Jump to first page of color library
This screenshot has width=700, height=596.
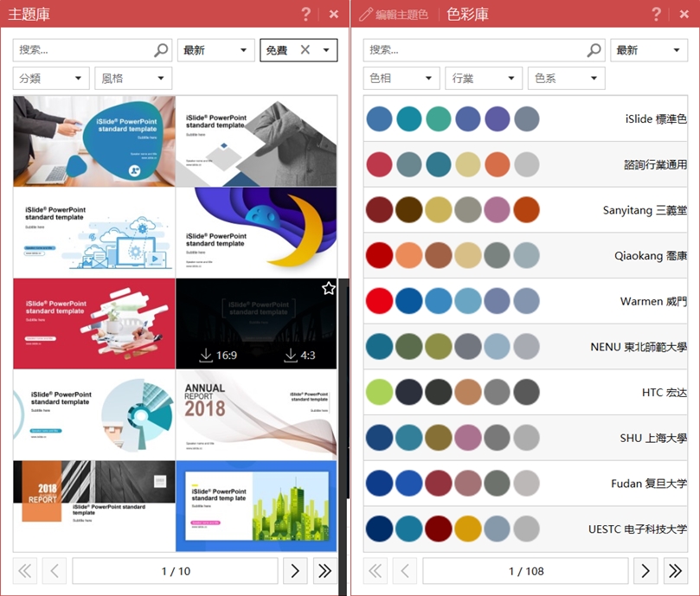375,571
